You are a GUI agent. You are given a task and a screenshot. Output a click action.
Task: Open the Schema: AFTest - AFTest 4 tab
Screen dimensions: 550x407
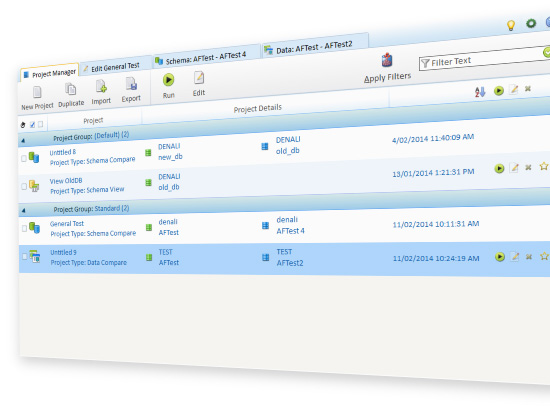click(x=206, y=57)
